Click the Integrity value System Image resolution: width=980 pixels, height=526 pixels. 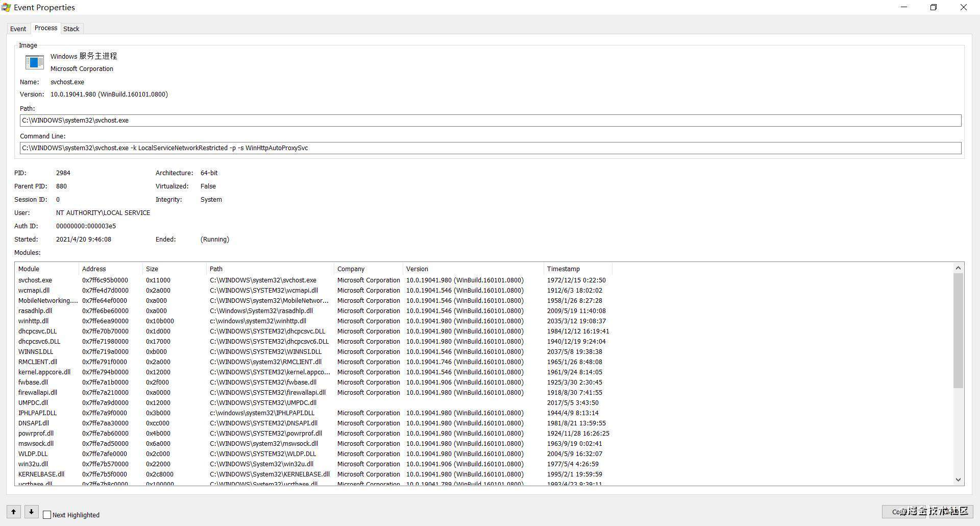click(x=211, y=200)
